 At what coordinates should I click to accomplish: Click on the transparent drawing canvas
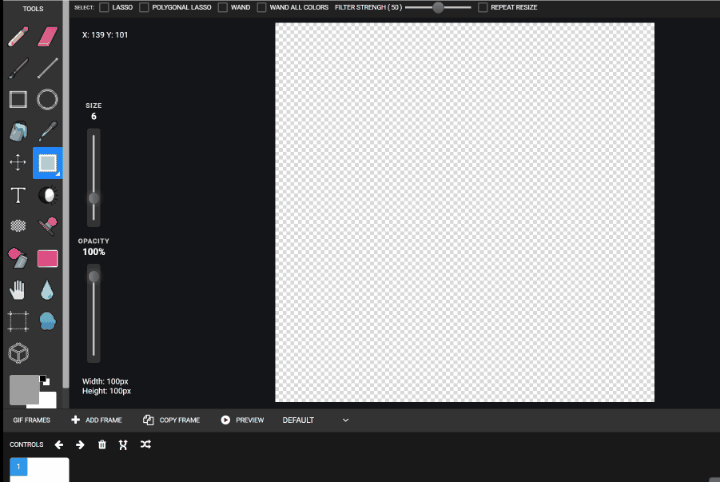coord(465,213)
